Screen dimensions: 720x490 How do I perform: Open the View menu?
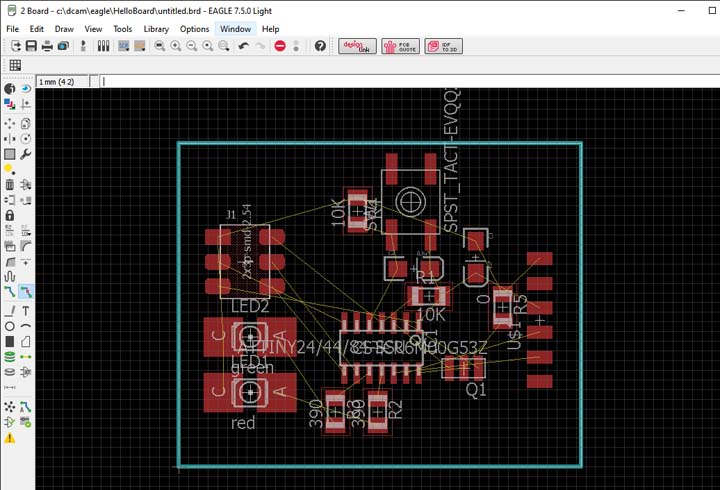(93, 29)
